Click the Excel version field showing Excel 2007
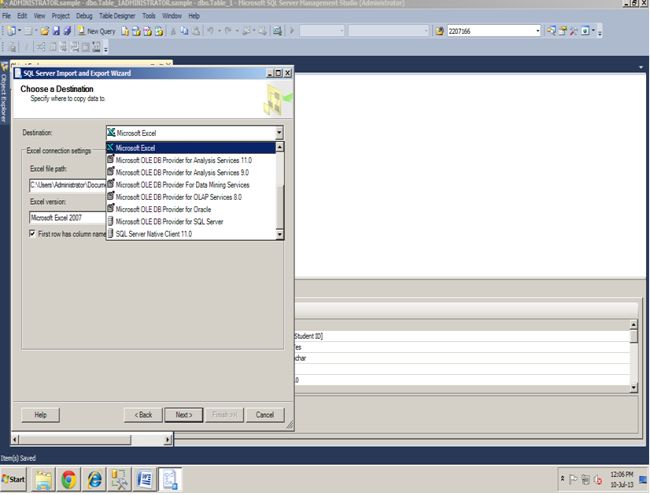Viewport: 650px width, 495px height. (x=68, y=218)
